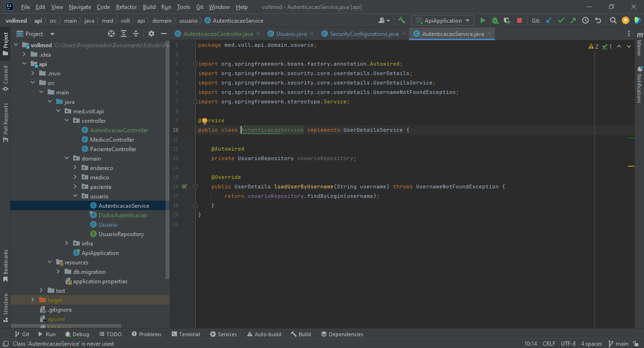Screen dimensions: 644x348
Task: Stop the application with red square
Action: [519, 20]
